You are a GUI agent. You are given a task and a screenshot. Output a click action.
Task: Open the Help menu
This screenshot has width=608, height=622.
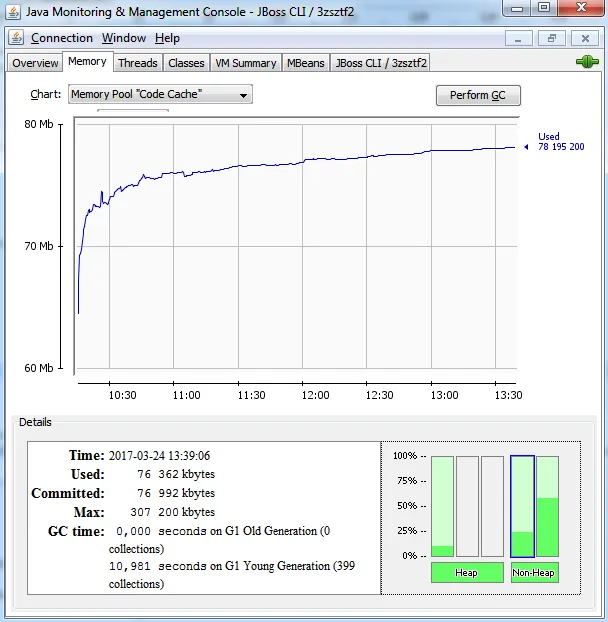(x=167, y=38)
